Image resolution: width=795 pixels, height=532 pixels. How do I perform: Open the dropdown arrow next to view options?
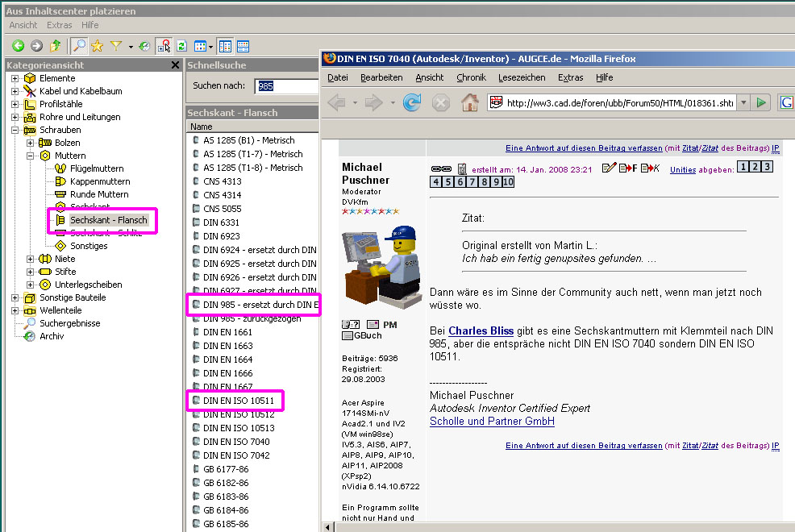click(211, 47)
